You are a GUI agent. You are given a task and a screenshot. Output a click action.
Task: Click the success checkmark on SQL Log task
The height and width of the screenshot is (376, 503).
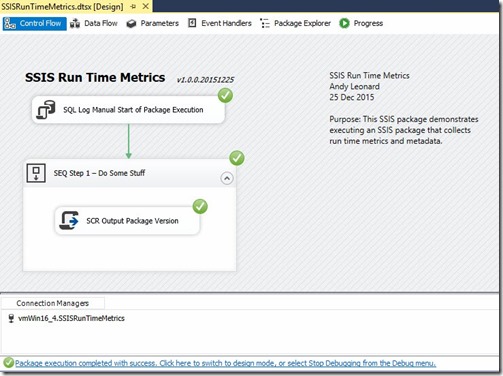[225, 96]
